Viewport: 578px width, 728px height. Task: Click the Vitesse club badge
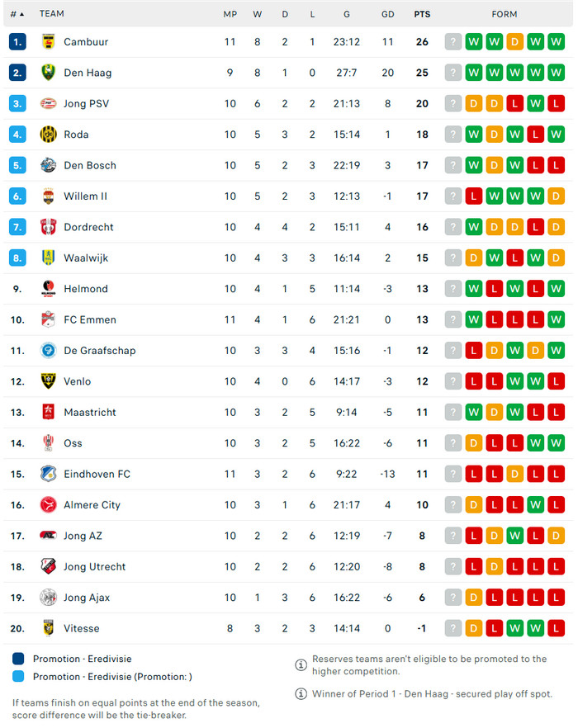point(48,628)
